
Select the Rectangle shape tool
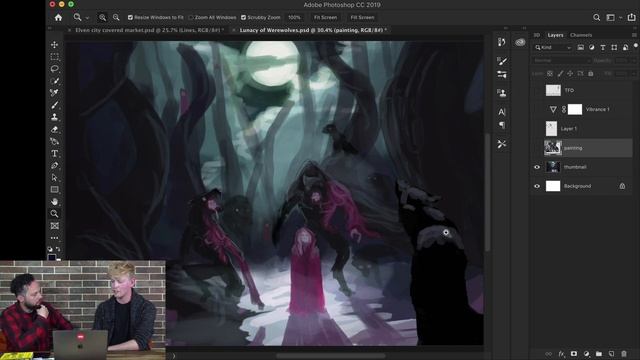click(54, 189)
